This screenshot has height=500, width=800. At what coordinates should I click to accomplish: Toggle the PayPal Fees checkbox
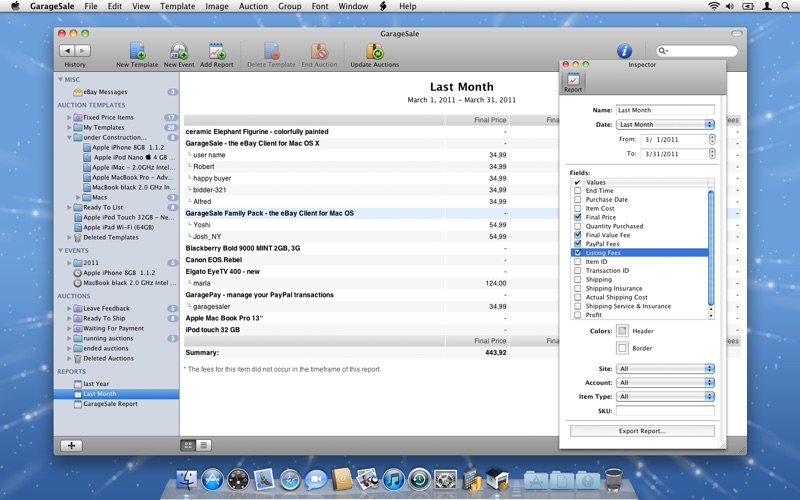pyautogui.click(x=578, y=244)
